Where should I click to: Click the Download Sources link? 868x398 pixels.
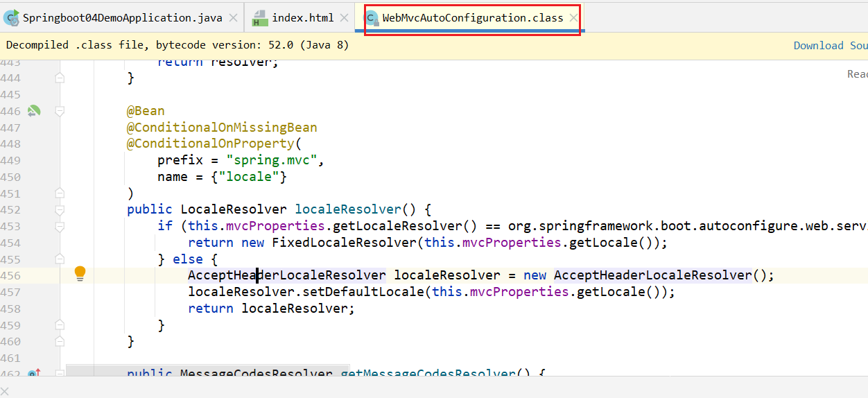tap(830, 46)
